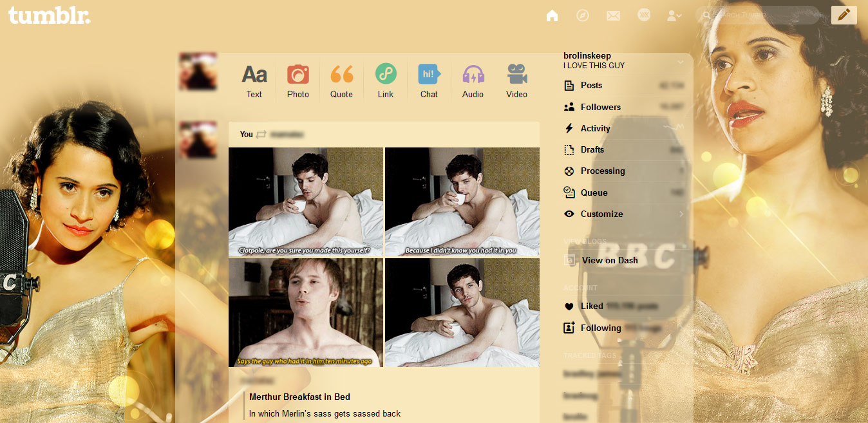Open the Inbox envelope icon
868x423 pixels.
(x=613, y=15)
